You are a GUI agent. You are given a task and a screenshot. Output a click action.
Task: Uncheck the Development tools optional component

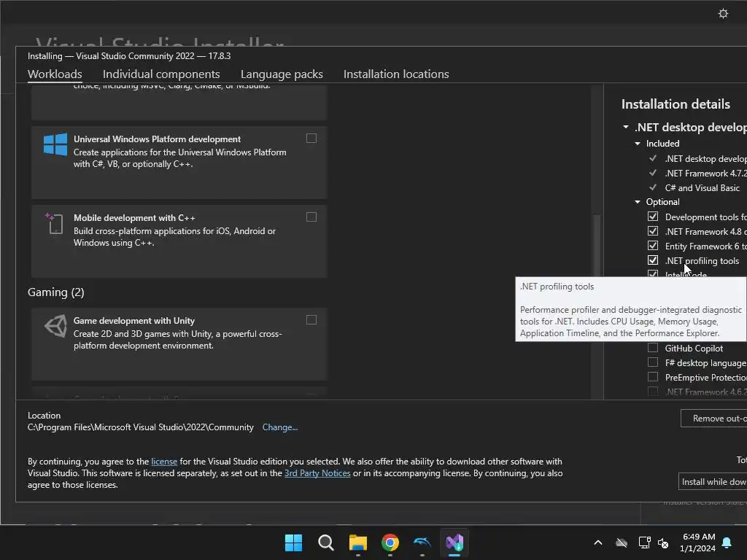pos(653,217)
